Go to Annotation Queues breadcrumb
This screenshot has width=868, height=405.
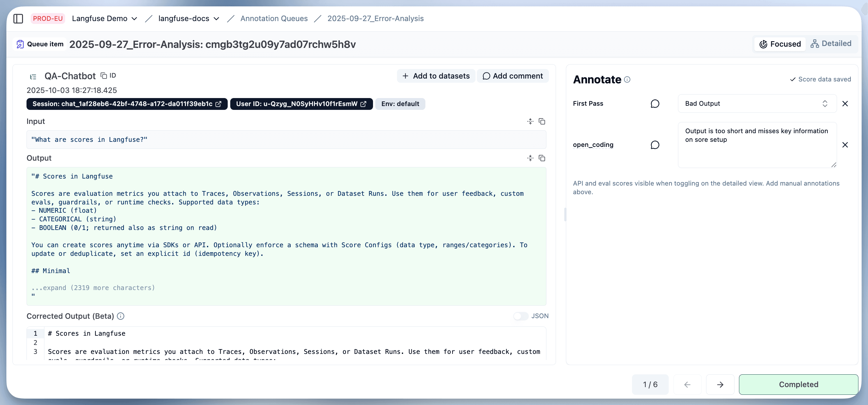[x=274, y=19]
